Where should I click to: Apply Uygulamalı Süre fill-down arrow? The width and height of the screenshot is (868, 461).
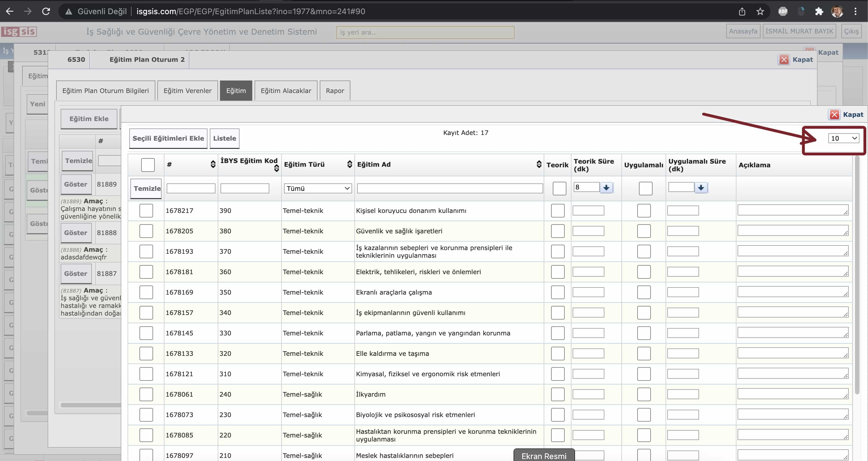pyautogui.click(x=701, y=187)
